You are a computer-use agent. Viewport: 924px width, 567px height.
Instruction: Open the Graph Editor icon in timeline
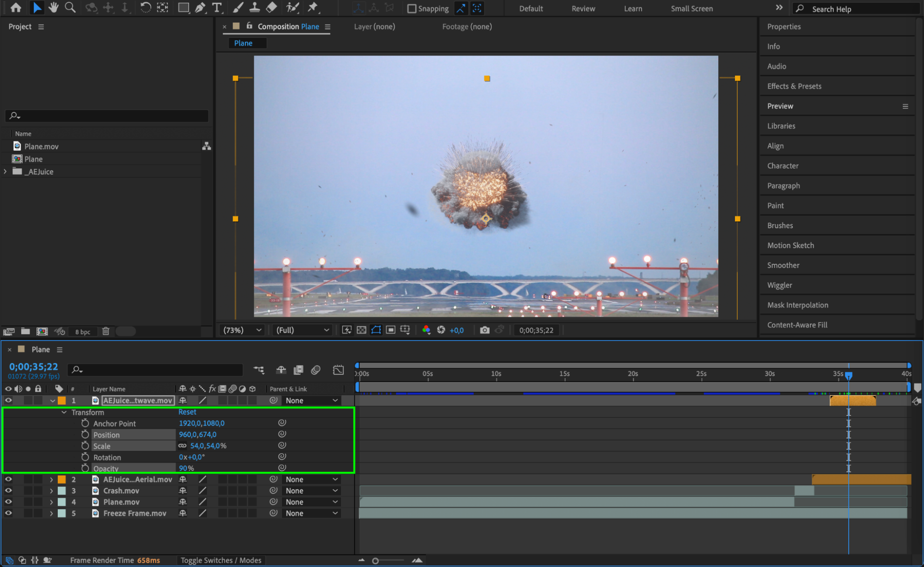[338, 370]
